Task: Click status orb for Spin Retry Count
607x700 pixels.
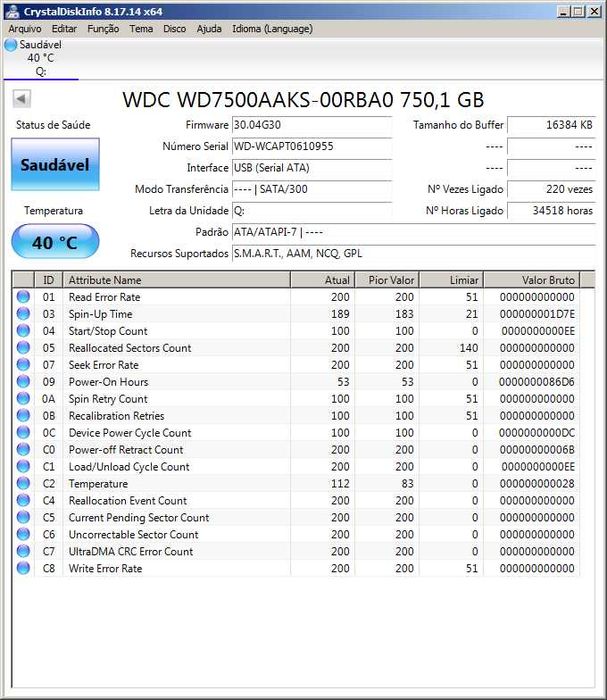Action: (x=23, y=399)
